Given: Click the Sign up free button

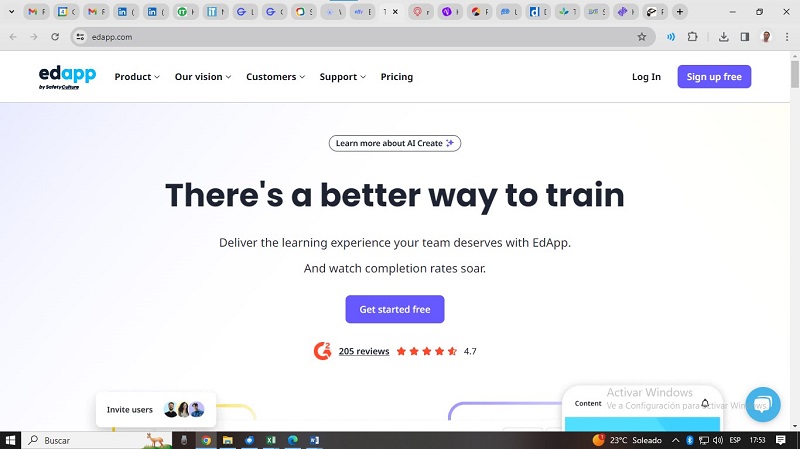Looking at the screenshot, I should [714, 77].
